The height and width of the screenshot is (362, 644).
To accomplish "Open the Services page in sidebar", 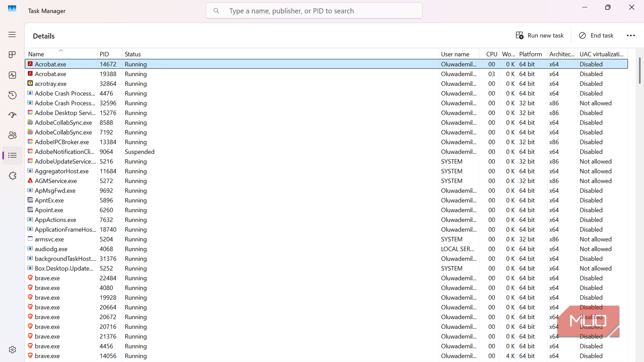I will pos(12,176).
